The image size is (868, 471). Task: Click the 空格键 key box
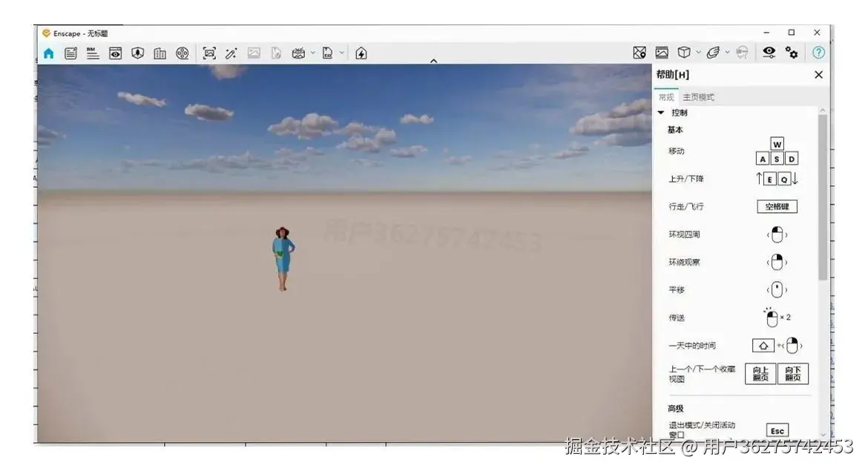point(777,206)
